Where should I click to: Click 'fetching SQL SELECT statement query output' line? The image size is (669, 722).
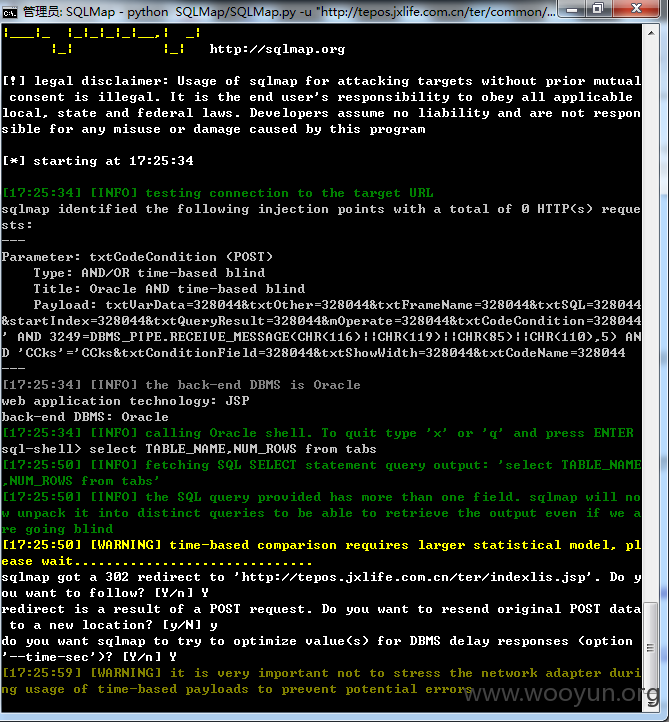click(321, 465)
